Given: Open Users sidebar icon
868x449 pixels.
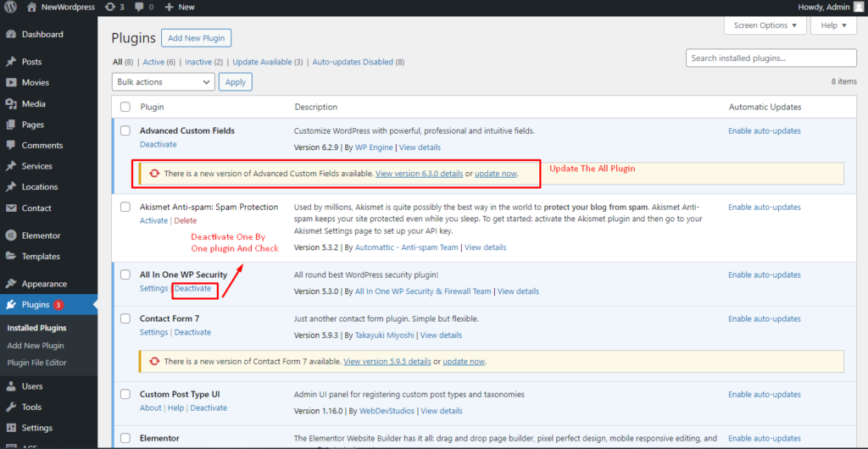Looking at the screenshot, I should 10,386.
